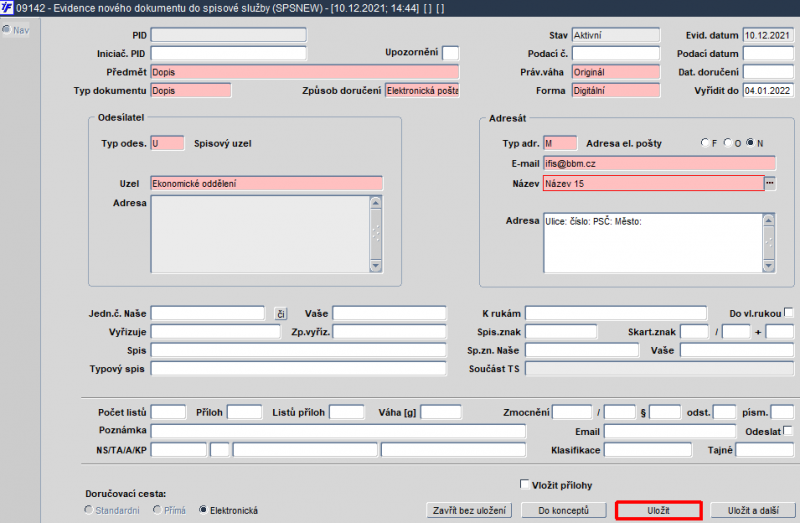Click the Uložit a další button
800x523 pixels.
753,510
